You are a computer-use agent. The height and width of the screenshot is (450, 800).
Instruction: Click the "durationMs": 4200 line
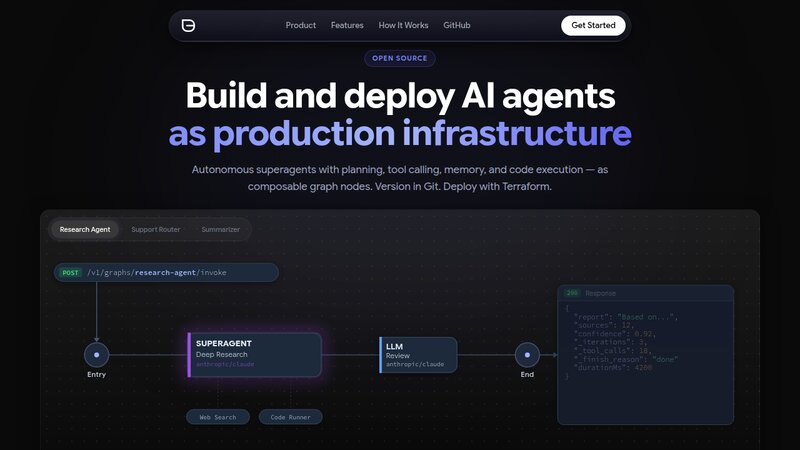(613, 367)
